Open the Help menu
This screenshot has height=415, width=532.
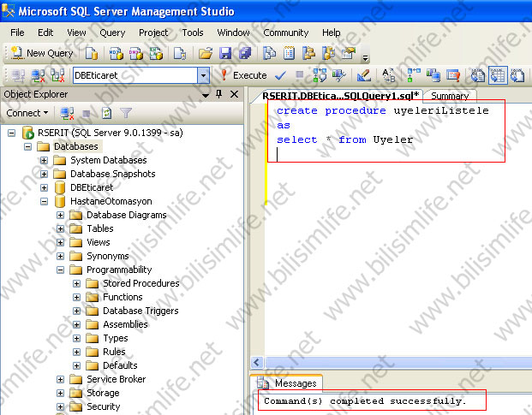pyautogui.click(x=332, y=33)
